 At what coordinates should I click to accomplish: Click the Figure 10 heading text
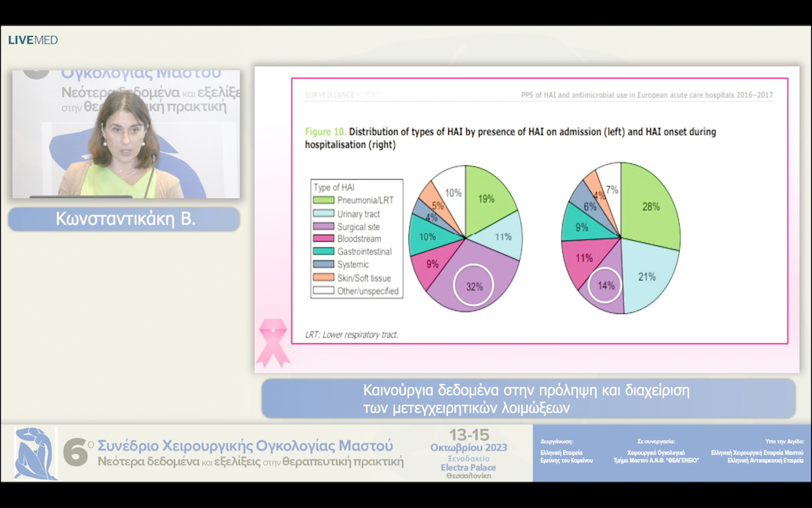510,138
